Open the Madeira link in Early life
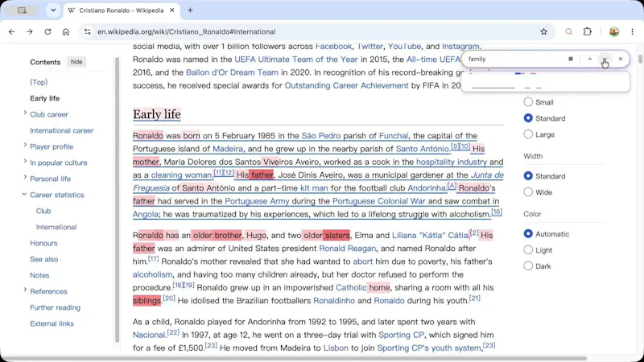The height and width of the screenshot is (362, 644). point(228,149)
